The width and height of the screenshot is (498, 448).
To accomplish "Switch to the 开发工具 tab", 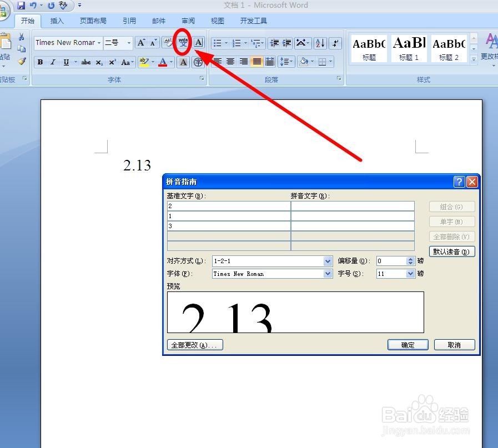I will 254,21.
